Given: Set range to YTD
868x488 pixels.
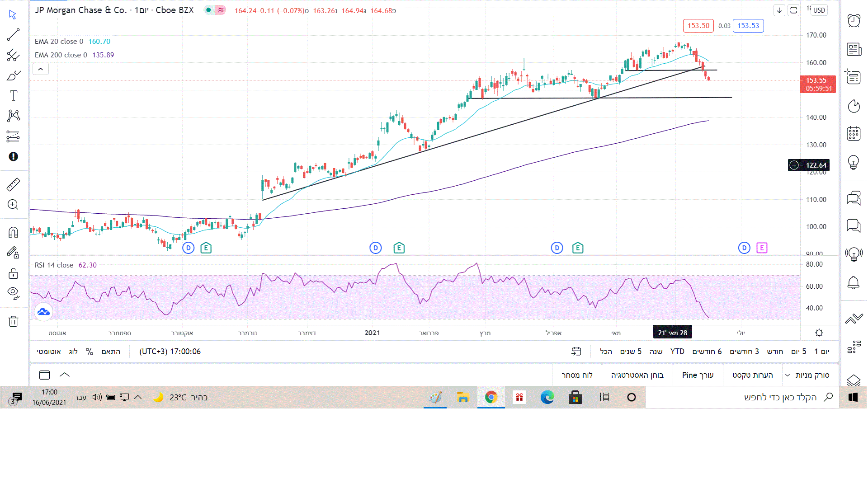Looking at the screenshot, I should click(677, 352).
